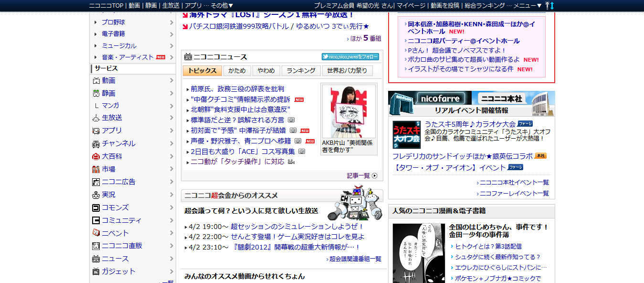Screen dimensions: 644x283
Task: Open the 金田一少年 manga thumbnail
Action: pos(419,253)
